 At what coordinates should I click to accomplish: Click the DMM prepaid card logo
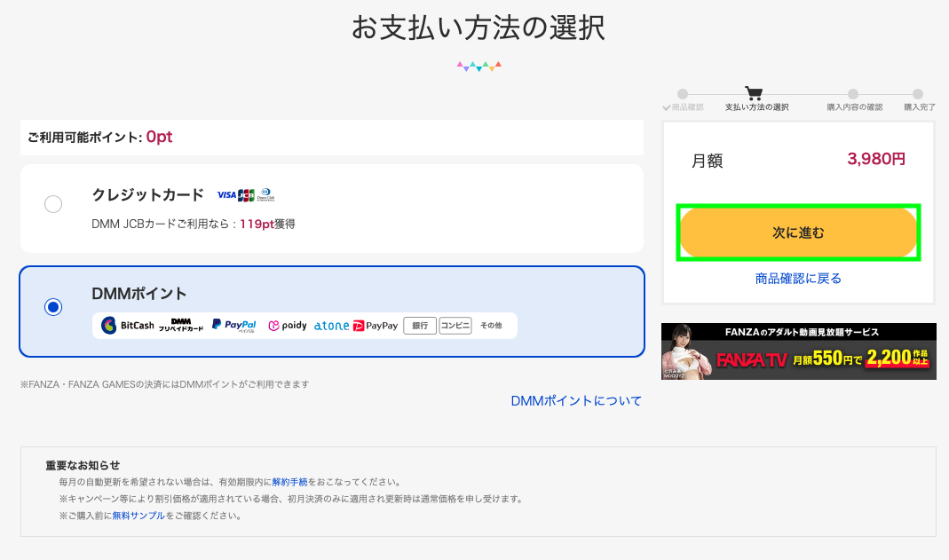[181, 326]
